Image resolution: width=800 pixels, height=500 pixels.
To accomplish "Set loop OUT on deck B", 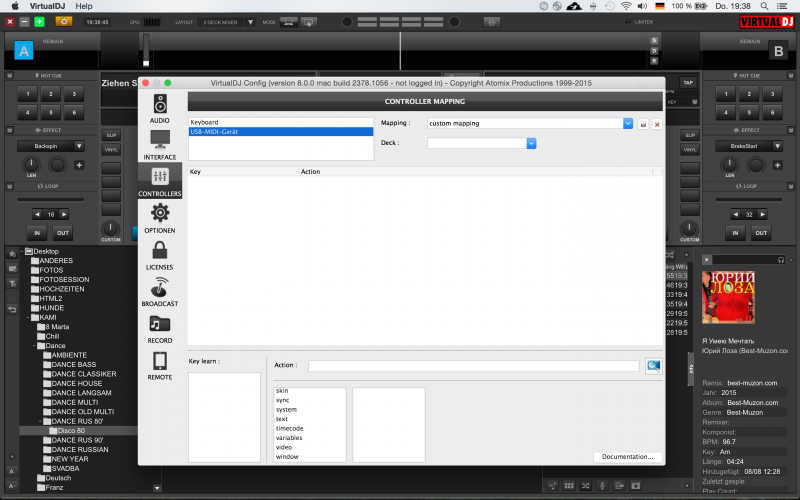I will tap(761, 233).
